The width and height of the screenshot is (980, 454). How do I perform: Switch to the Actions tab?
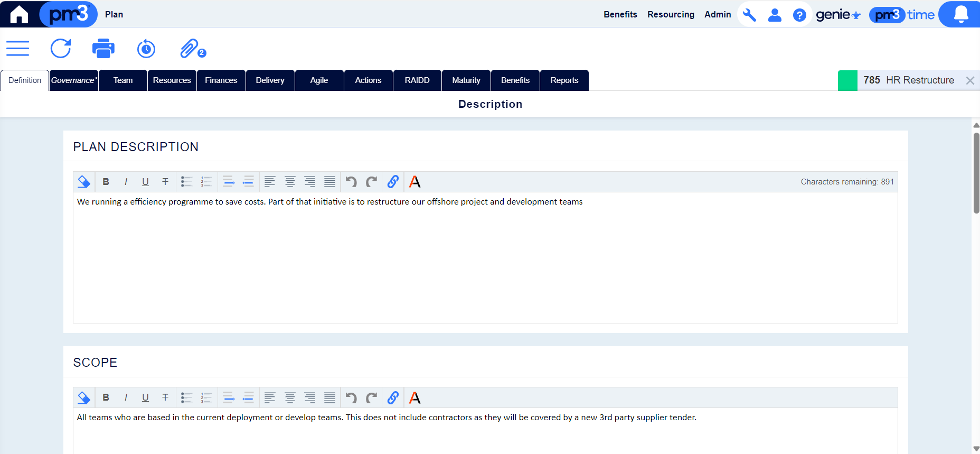coord(369,80)
